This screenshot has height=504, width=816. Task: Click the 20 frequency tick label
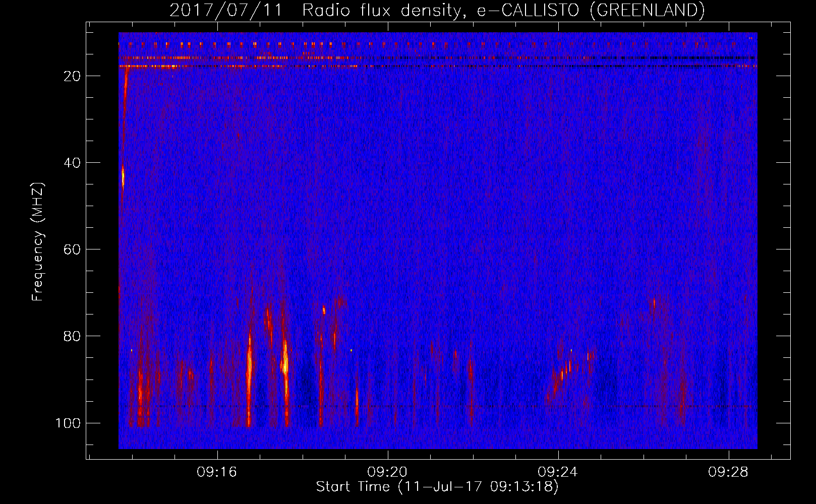72,76
